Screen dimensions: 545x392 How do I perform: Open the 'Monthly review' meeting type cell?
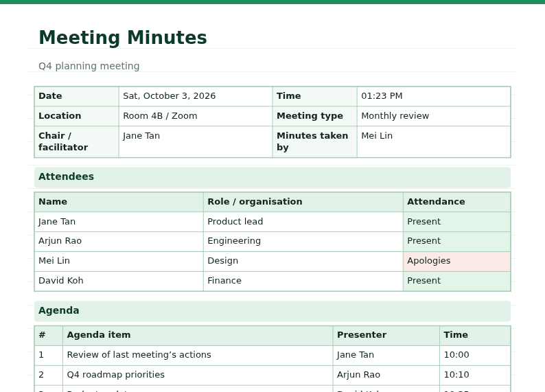[x=433, y=116]
